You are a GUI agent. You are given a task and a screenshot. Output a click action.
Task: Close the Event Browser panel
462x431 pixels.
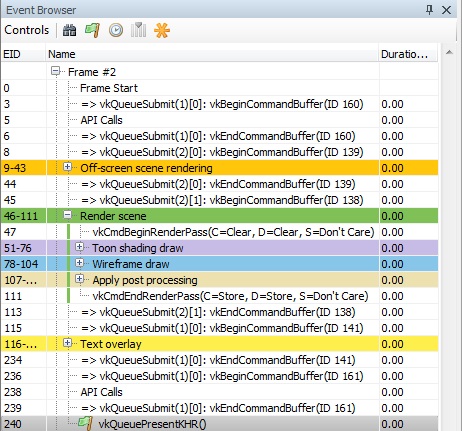click(446, 10)
